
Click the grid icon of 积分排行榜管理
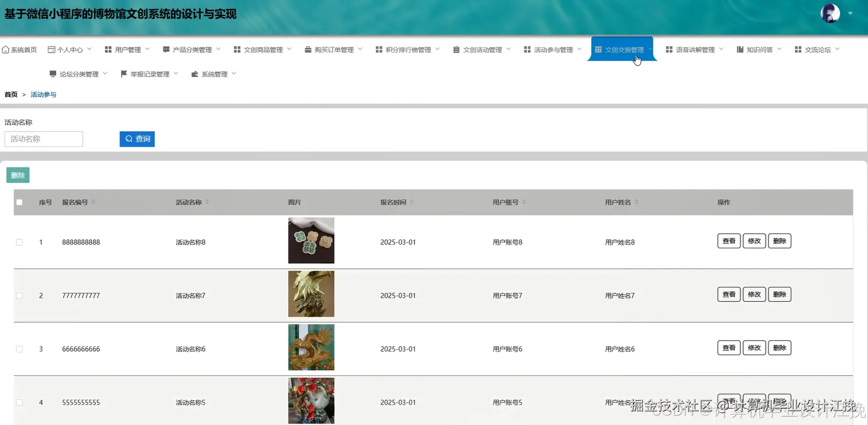[x=379, y=50]
